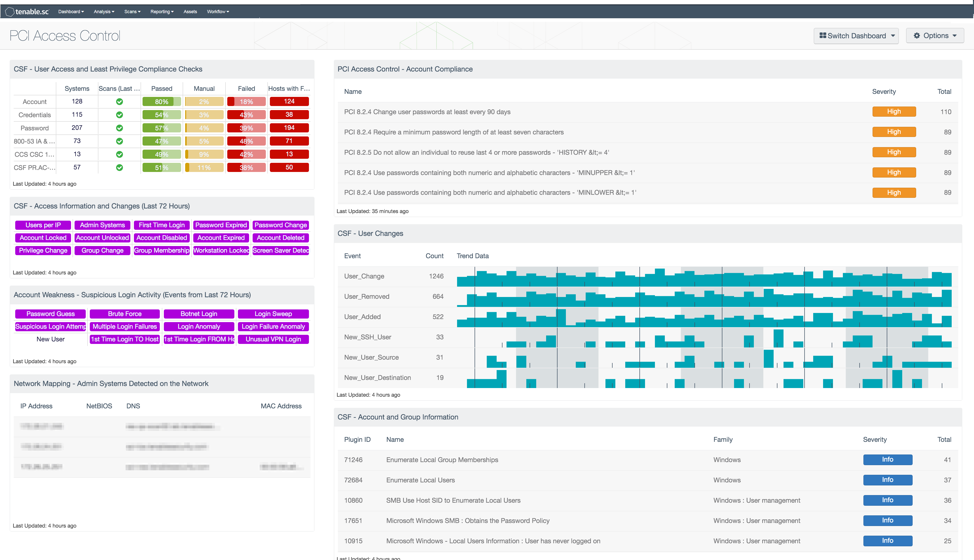Screen dimensions: 974x560
Task: Click the Admin Systems indicator
Action: (102, 225)
